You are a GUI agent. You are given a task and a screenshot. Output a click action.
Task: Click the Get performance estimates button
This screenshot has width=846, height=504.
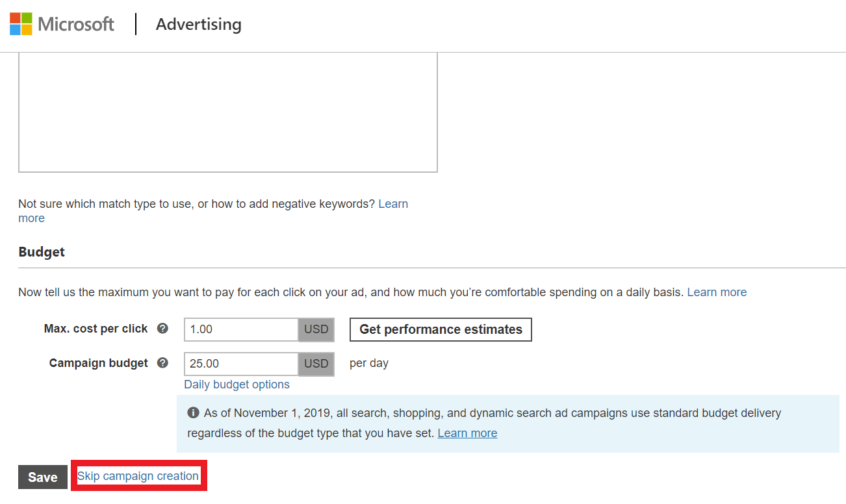tap(441, 329)
